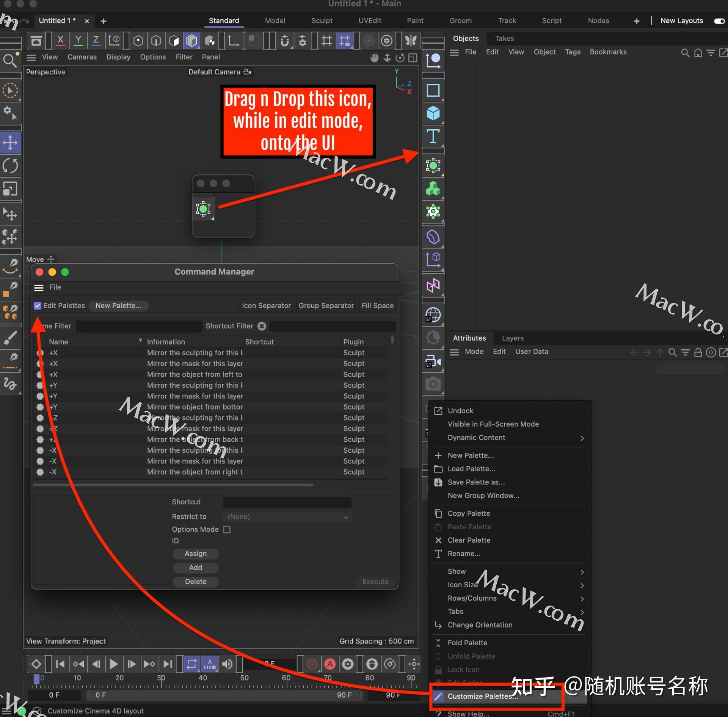Select the Move tool in left toolbar

point(10,143)
